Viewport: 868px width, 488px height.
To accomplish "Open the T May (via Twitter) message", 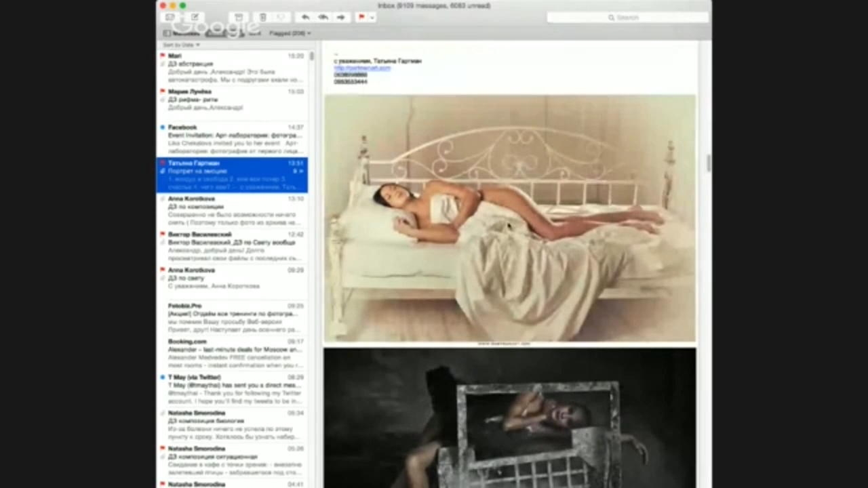I will click(233, 389).
